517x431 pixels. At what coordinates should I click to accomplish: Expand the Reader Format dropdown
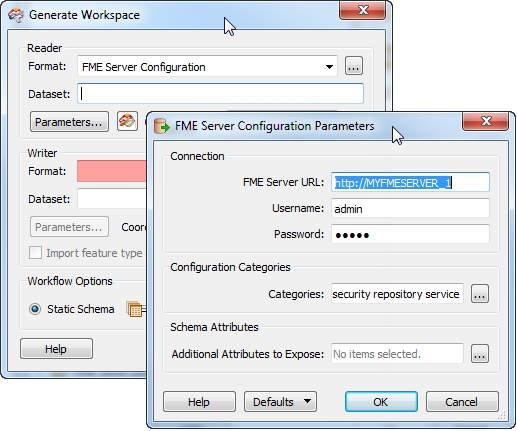329,67
